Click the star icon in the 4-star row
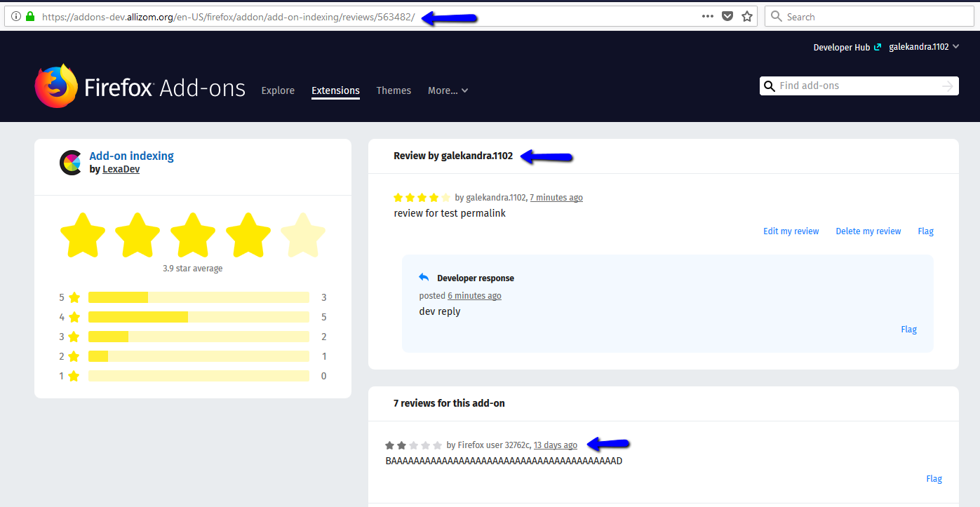Image resolution: width=980 pixels, height=507 pixels. [x=74, y=317]
